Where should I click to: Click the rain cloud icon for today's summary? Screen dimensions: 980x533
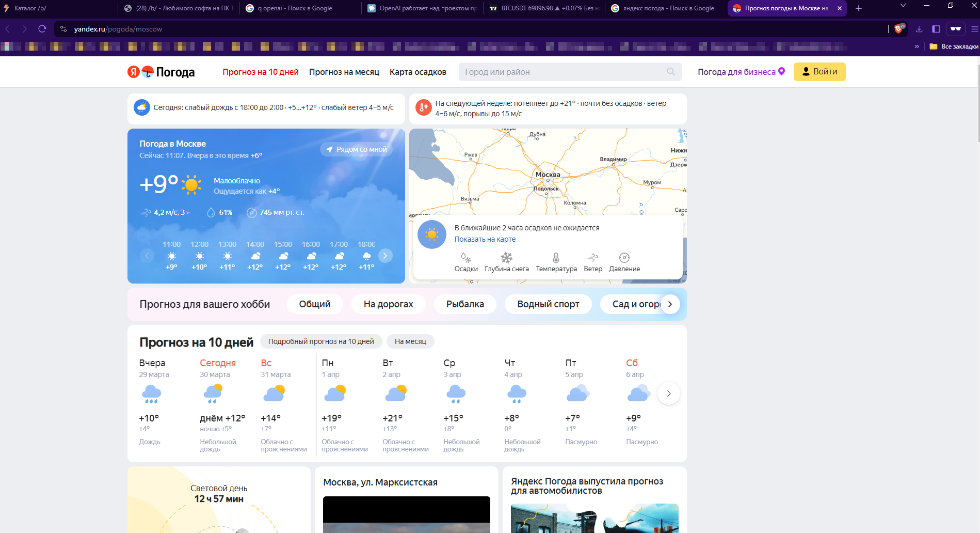click(x=142, y=107)
